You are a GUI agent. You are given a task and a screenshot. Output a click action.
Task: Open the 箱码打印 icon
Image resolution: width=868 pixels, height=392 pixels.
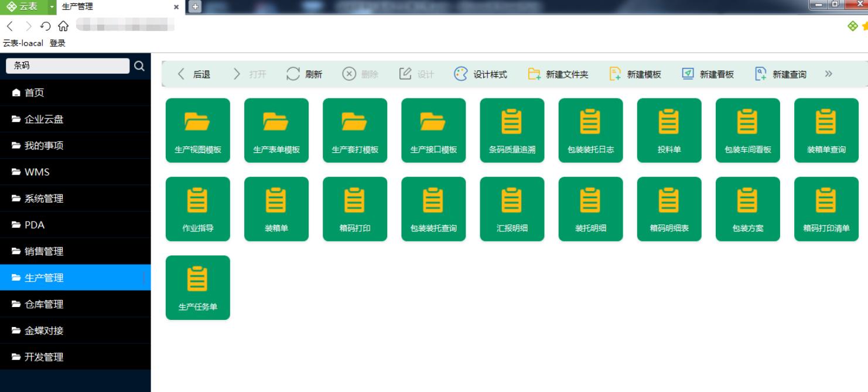click(355, 209)
